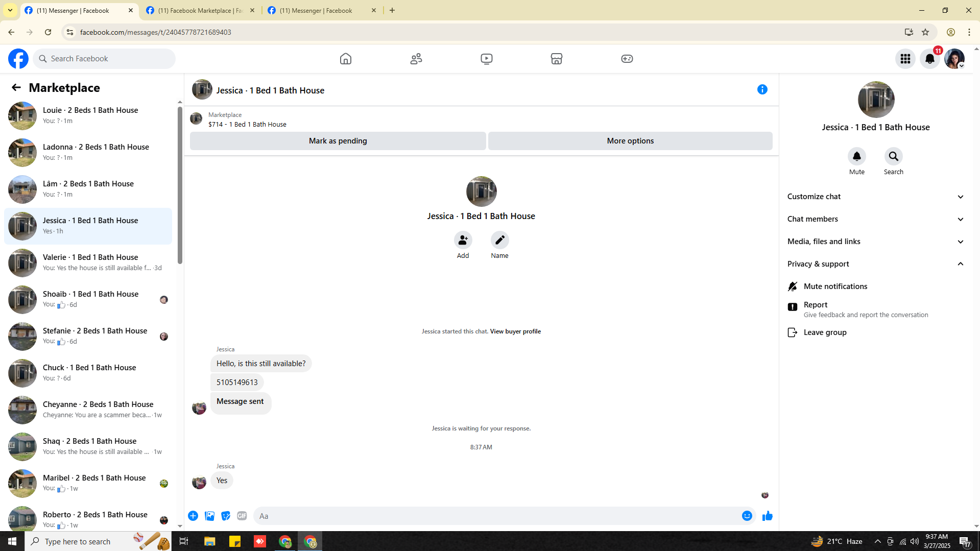This screenshot has height=551, width=980.
Task: Switch to the Facebook Marketplace browser tab
Action: (x=201, y=10)
